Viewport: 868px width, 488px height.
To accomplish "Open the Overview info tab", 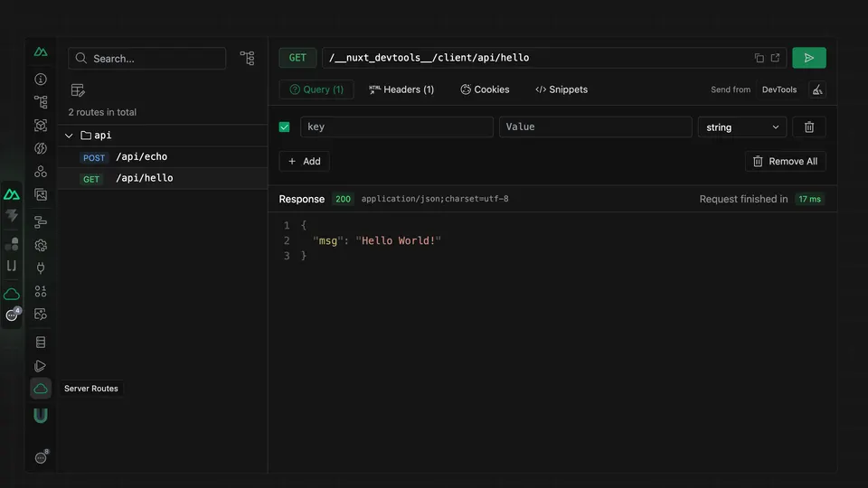I will tap(41, 80).
